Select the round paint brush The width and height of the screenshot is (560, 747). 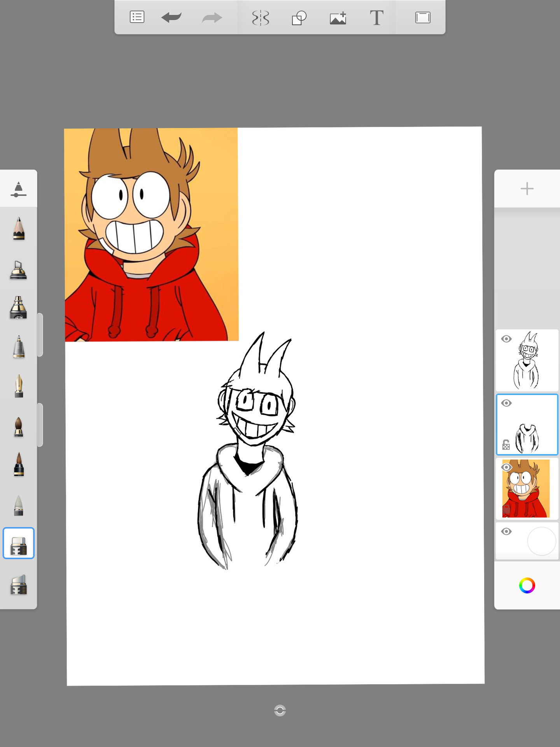[x=19, y=427]
